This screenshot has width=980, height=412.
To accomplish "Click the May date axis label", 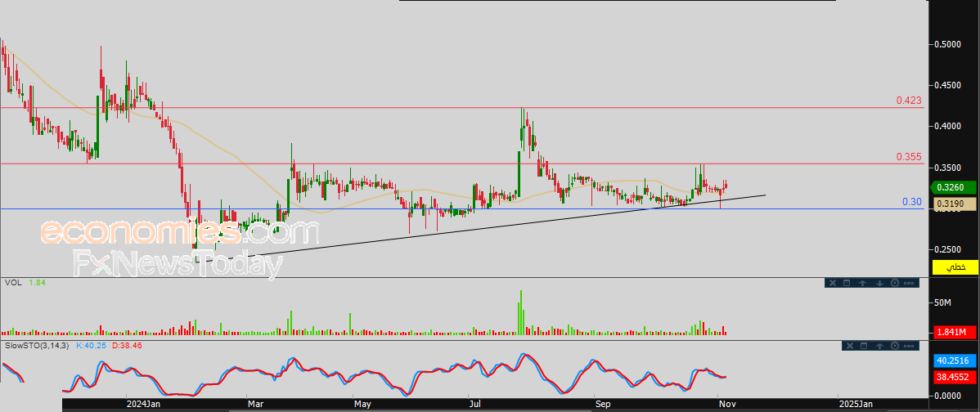I will (x=362, y=405).
